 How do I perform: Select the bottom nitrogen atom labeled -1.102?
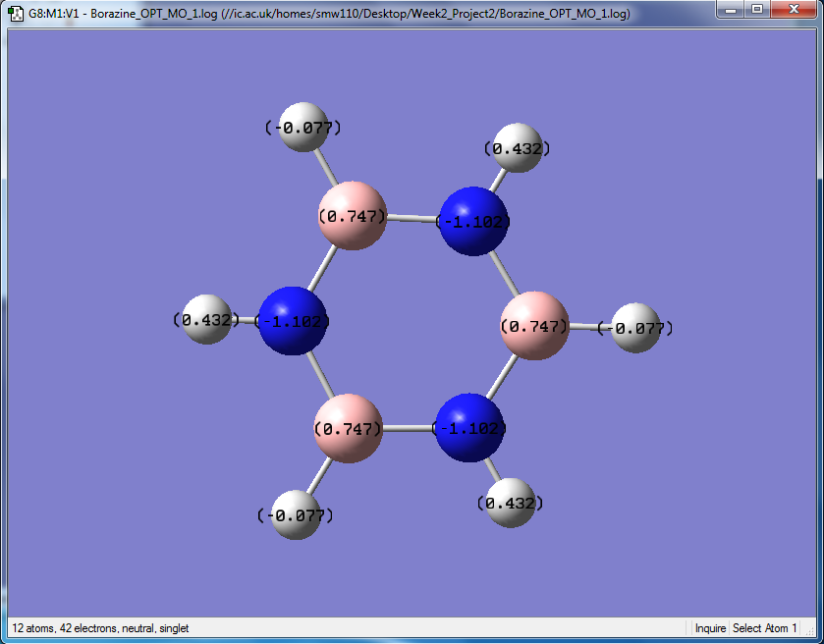(469, 428)
